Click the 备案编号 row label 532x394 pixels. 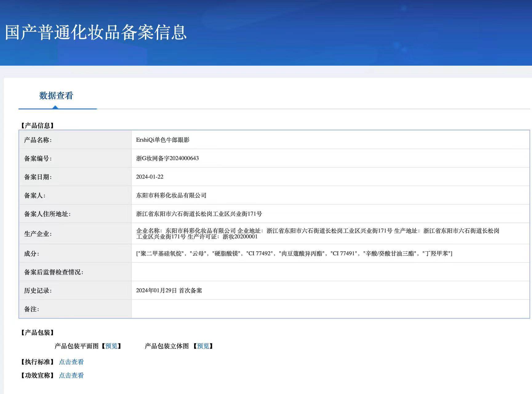(38, 159)
